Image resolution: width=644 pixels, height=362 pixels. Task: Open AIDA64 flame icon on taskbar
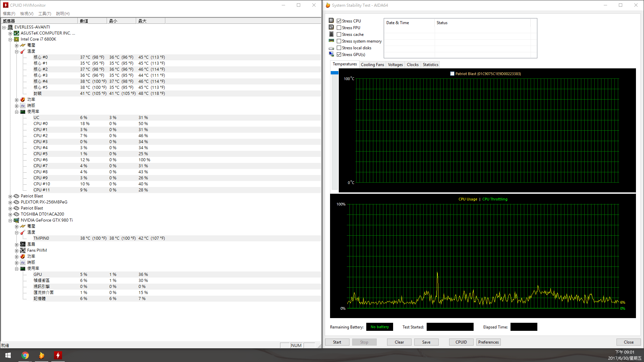42,355
